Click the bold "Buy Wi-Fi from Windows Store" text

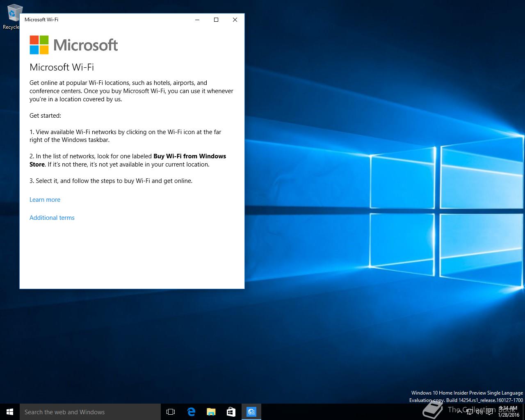point(128,160)
